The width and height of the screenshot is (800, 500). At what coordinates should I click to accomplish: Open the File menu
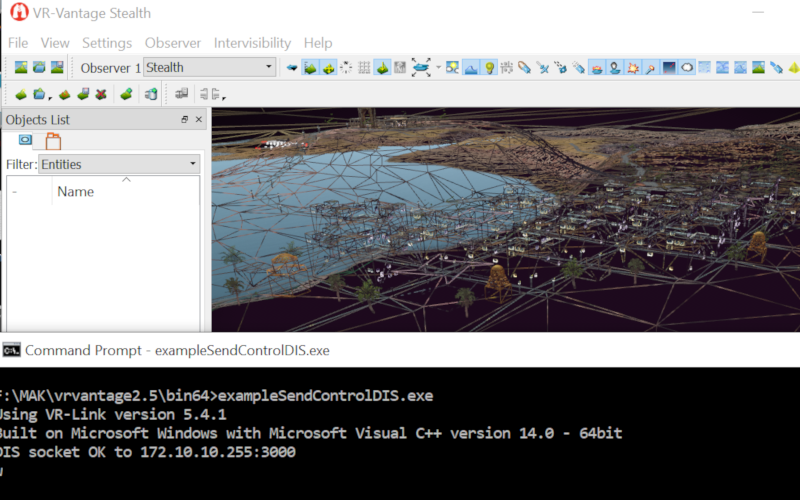point(18,43)
